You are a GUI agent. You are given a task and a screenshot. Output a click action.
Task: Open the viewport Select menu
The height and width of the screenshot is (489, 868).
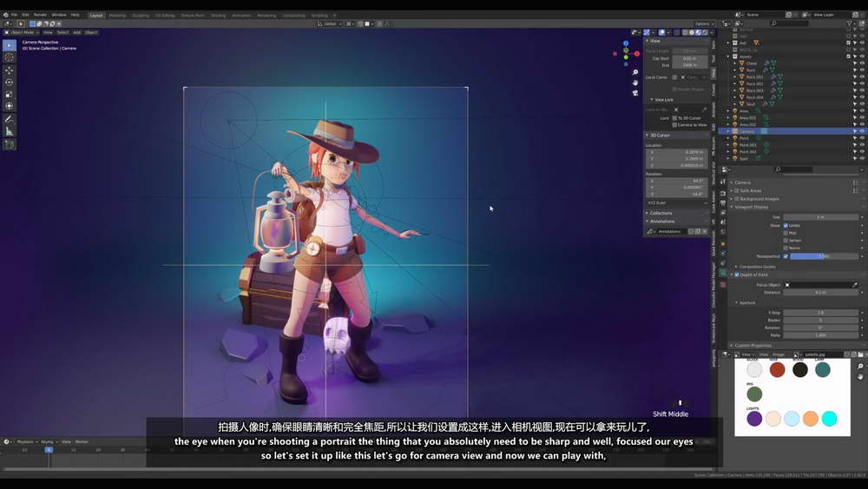[63, 32]
